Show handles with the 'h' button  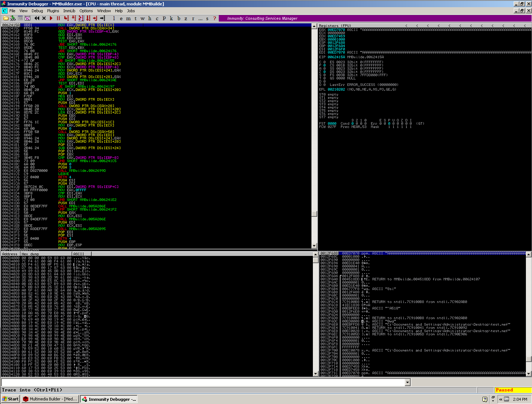150,18
